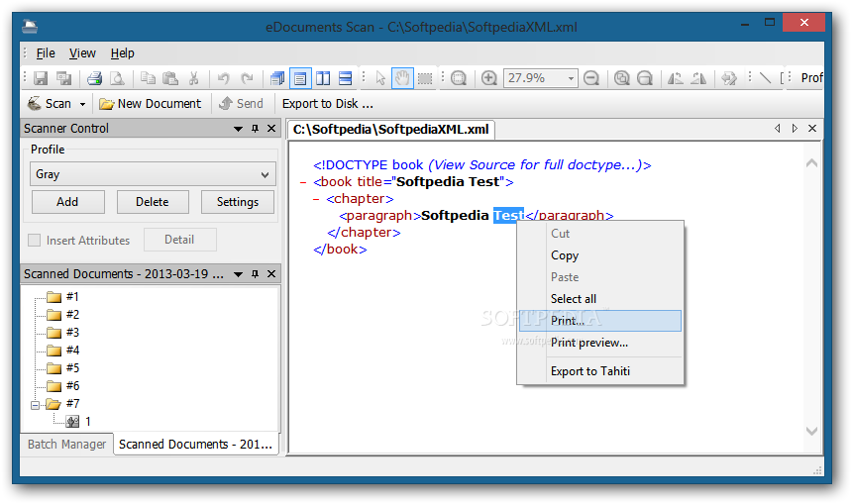The image size is (852, 504).
Task: Click the fit whole page zoom icon
Action: pos(621,78)
